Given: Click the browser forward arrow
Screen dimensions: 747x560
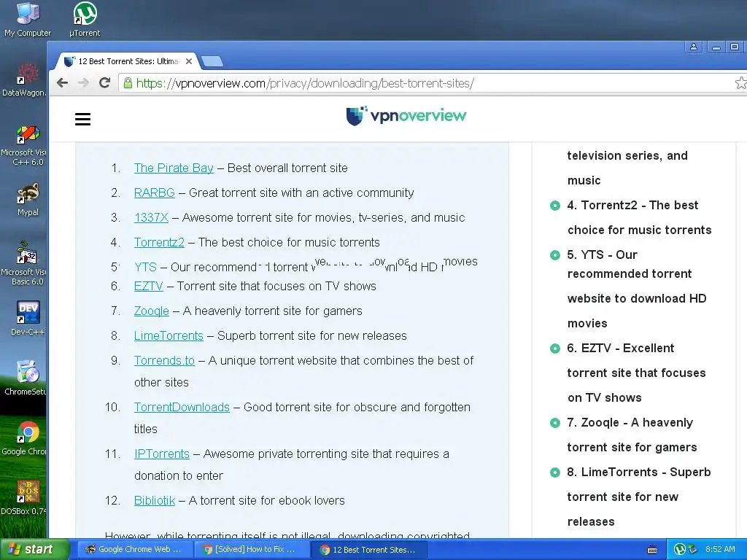Looking at the screenshot, I should 83,83.
